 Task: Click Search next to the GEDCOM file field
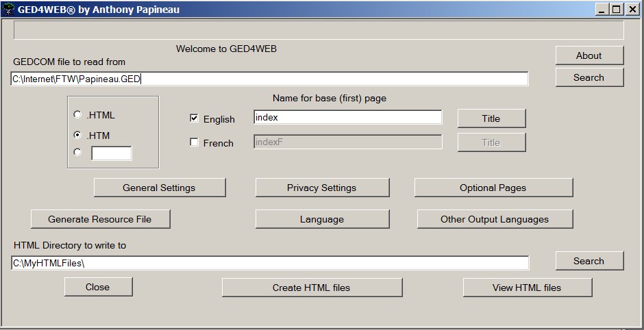tap(589, 77)
